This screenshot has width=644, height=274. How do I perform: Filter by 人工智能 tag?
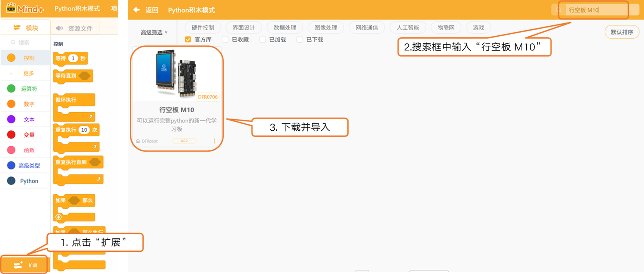408,28
